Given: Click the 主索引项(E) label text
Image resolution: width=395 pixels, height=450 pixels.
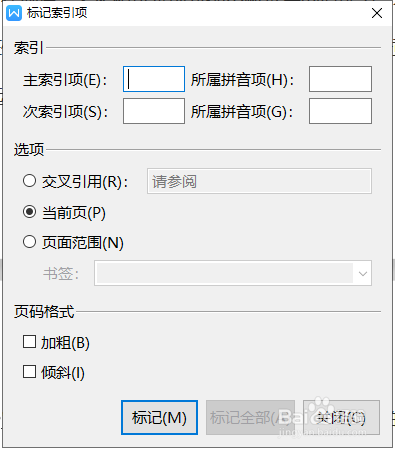Looking at the screenshot, I should [x=65, y=80].
